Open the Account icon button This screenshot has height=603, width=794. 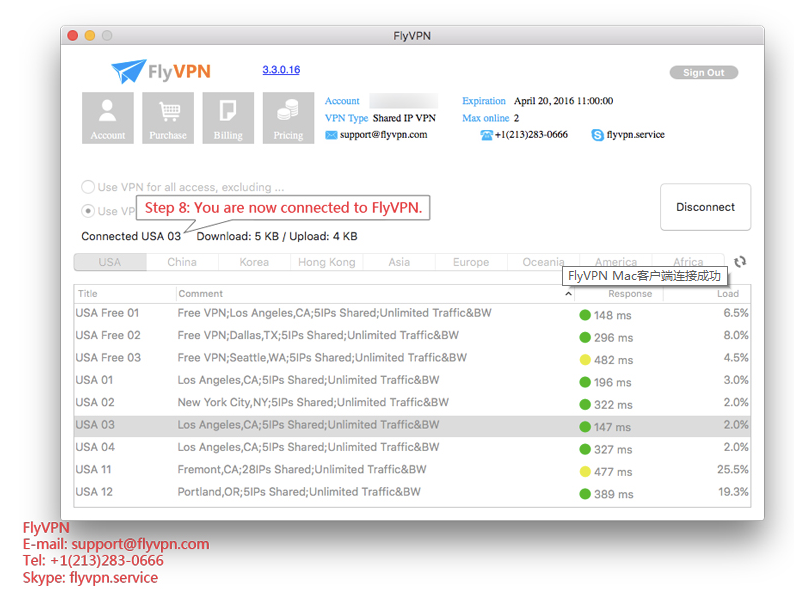108,118
